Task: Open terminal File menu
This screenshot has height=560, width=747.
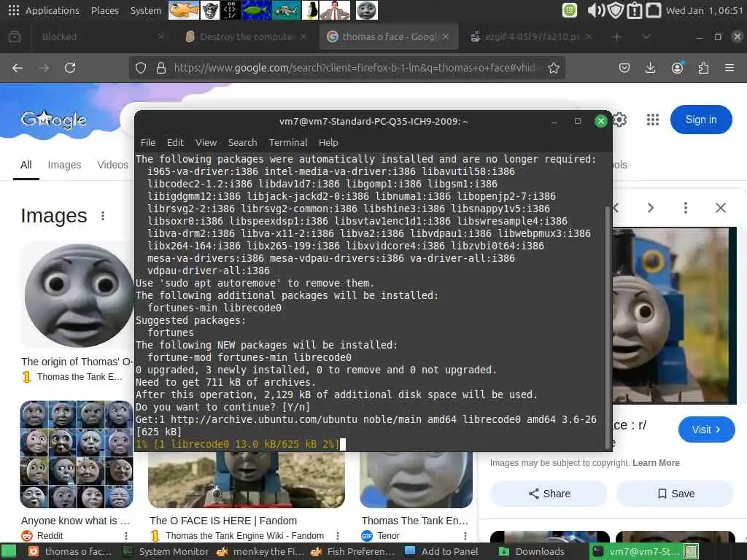Action: (x=147, y=142)
